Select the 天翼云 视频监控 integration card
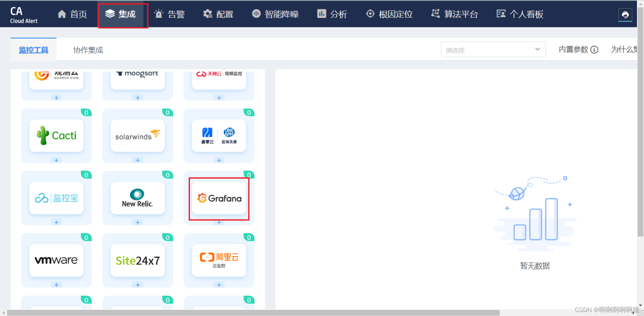Image resolution: width=644 pixels, height=316 pixels. (219, 80)
